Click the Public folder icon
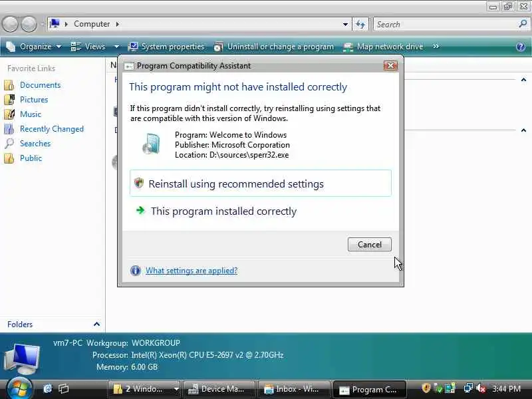Viewport: 532px width, 399px height. [9, 158]
